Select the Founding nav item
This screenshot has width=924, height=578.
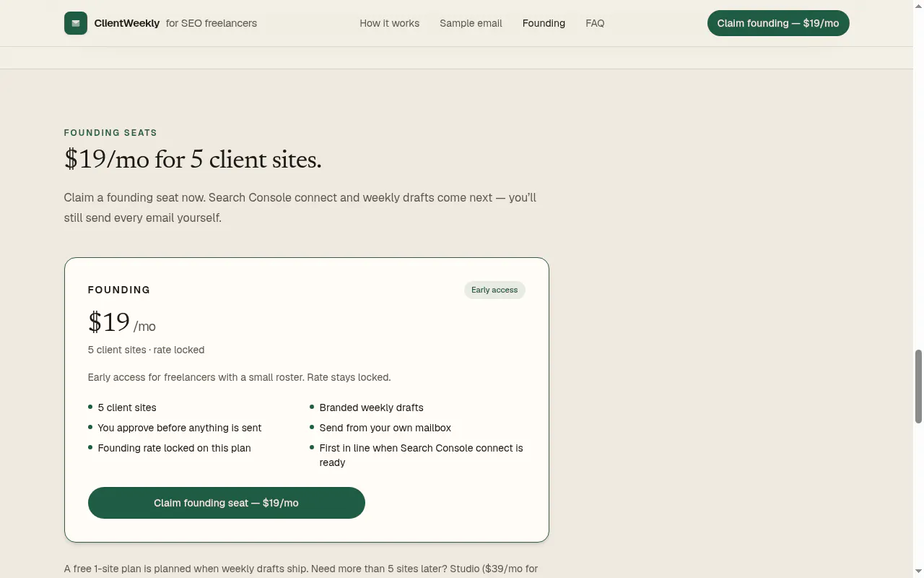544,23
